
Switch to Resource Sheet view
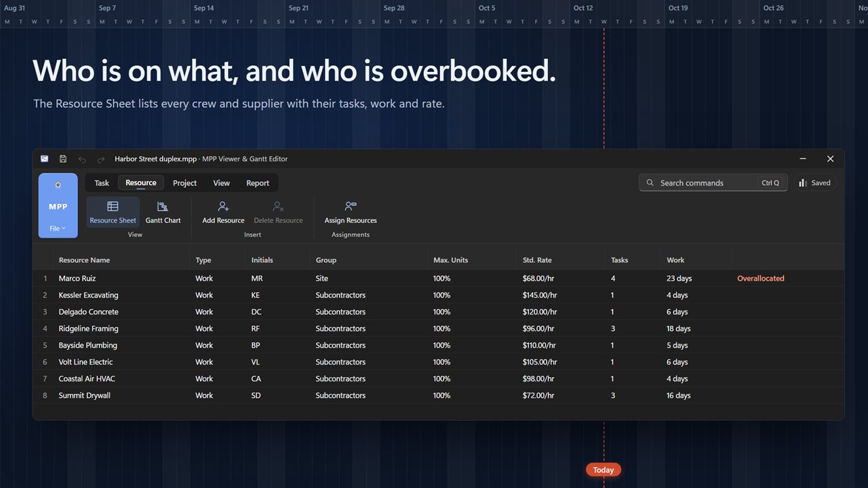click(113, 212)
